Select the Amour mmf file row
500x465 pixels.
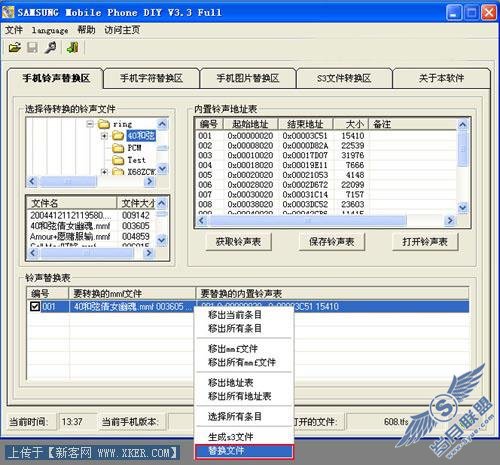click(90, 237)
